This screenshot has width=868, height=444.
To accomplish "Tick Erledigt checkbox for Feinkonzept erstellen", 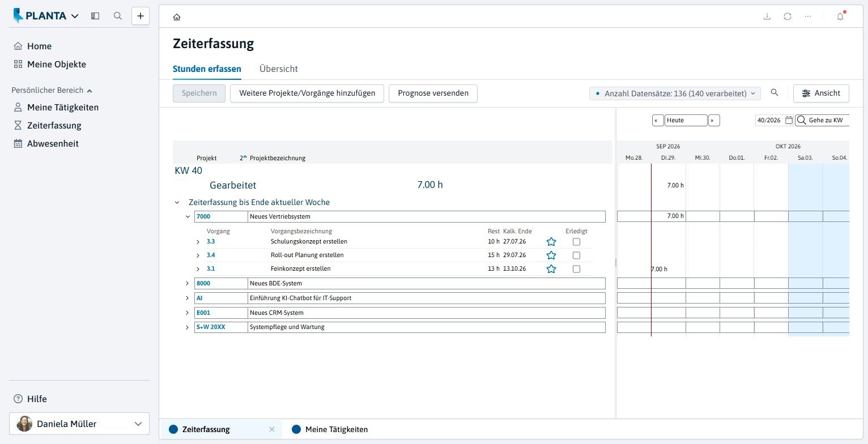I will 576,269.
